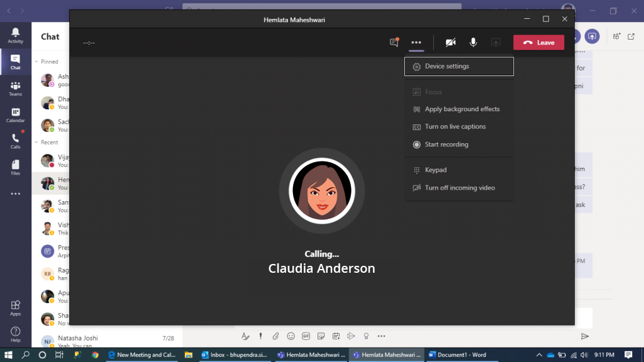
Task: Show conversation chat icon in call
Action: click(394, 43)
